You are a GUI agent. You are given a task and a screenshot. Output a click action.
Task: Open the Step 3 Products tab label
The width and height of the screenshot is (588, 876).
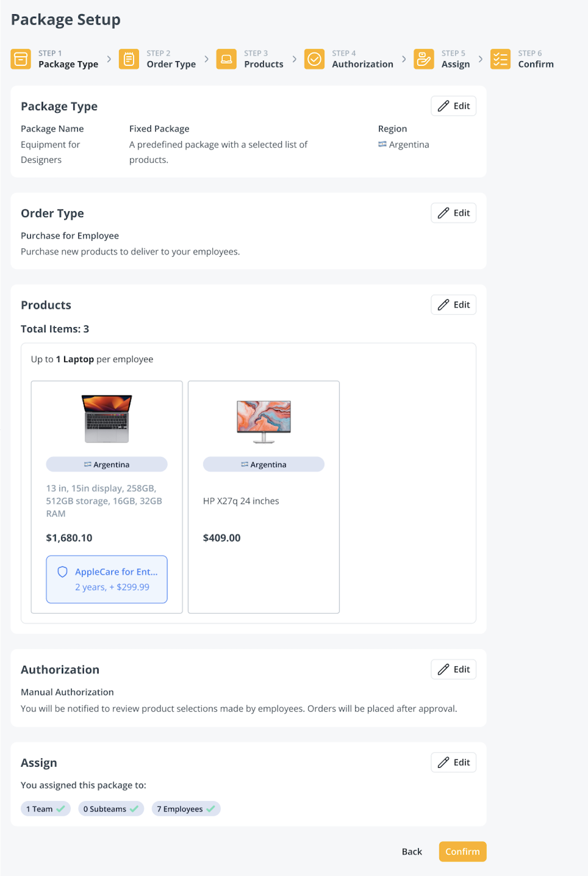pyautogui.click(x=264, y=64)
